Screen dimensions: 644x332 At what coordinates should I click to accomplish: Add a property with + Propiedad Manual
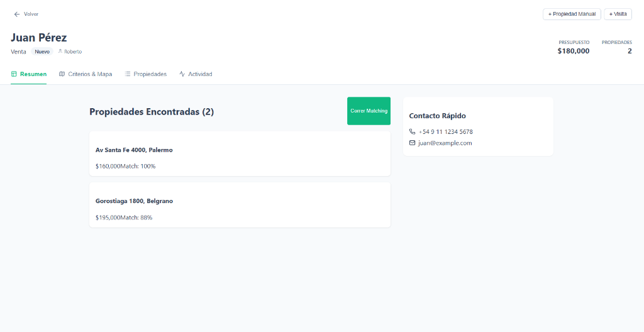pos(572,14)
